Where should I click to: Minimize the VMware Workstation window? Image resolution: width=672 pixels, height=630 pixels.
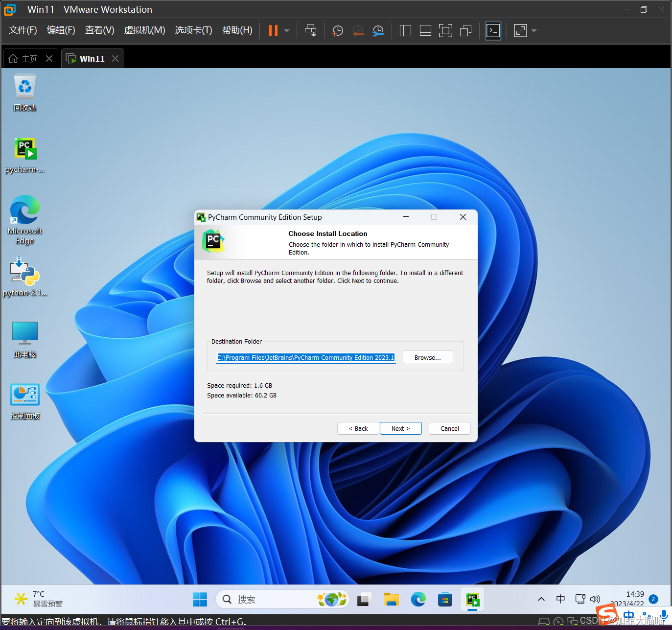(x=627, y=9)
